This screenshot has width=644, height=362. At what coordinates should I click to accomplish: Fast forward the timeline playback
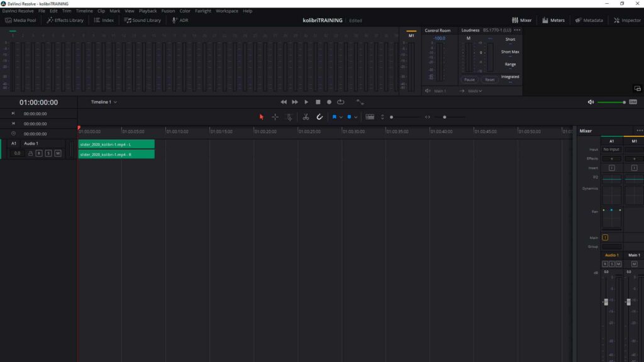pos(295,102)
